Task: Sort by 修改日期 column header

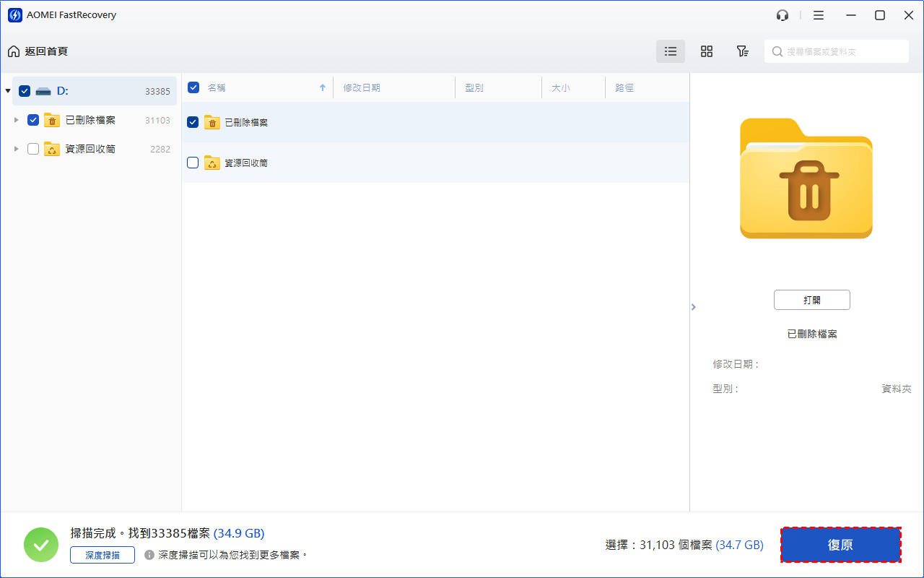Action: (362, 88)
